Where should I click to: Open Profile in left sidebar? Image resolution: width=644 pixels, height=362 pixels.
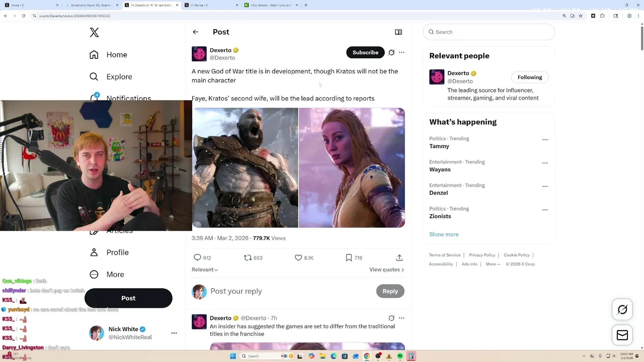[109, 252]
